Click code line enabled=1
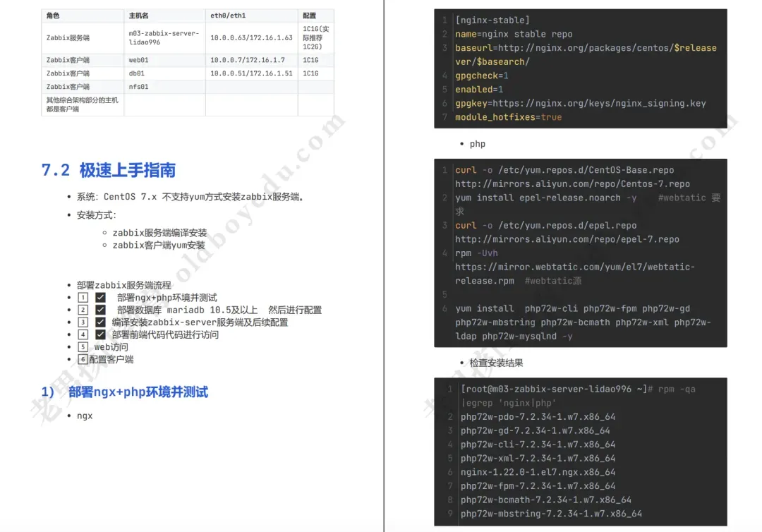Image resolution: width=762 pixels, height=532 pixels. [479, 90]
